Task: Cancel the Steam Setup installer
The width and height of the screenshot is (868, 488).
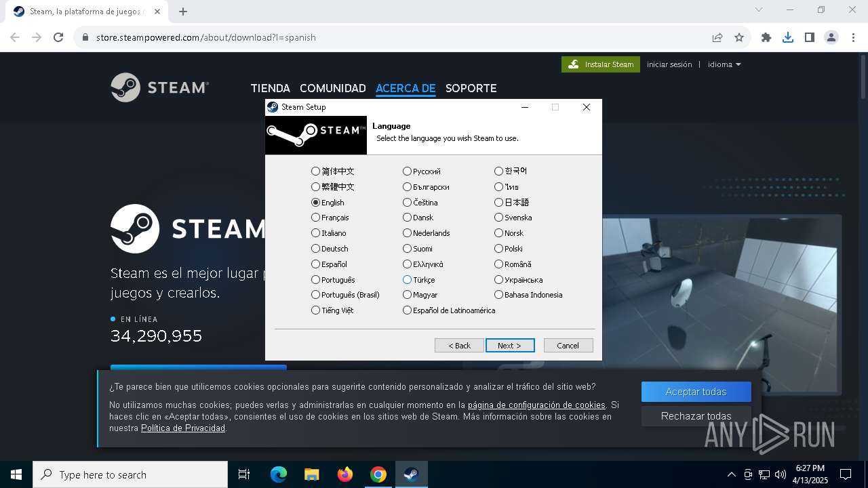Action: 568,346
